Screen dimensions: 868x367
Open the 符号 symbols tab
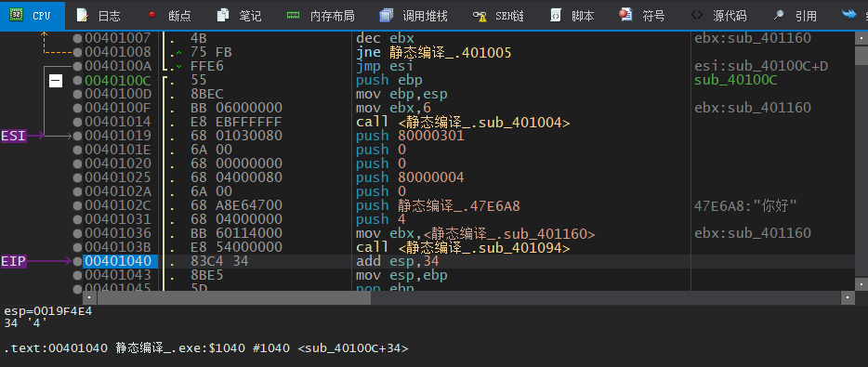[x=643, y=16]
